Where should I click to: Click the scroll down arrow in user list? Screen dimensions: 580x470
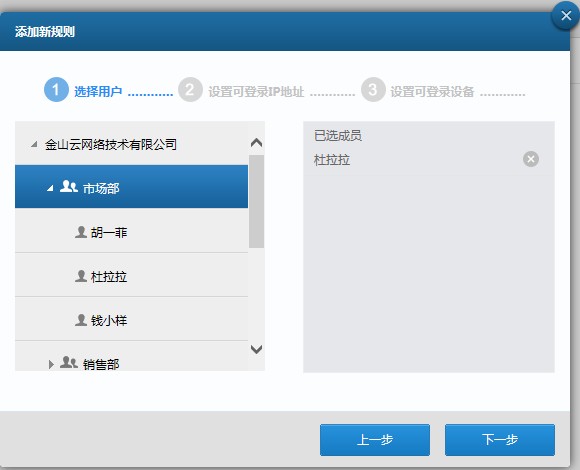256,349
